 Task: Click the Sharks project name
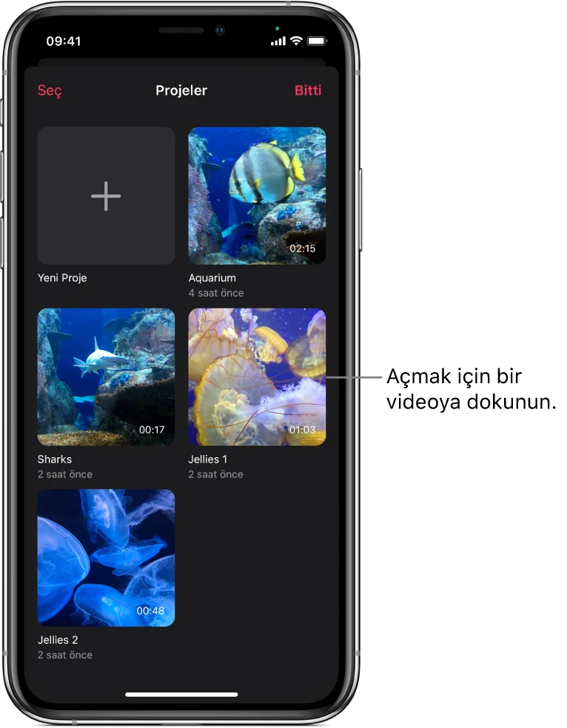click(55, 459)
